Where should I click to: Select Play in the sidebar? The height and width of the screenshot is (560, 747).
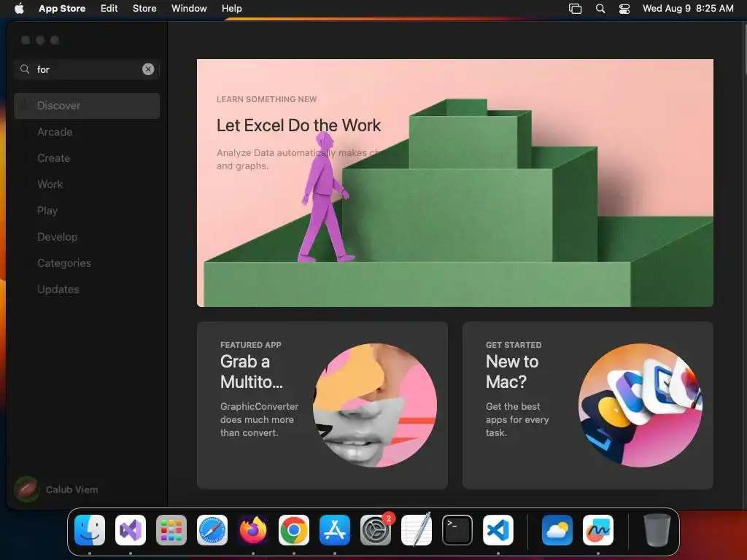pos(87,211)
